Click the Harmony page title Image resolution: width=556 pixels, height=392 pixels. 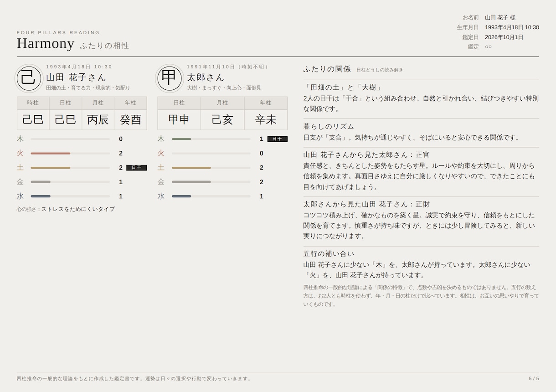(x=46, y=43)
